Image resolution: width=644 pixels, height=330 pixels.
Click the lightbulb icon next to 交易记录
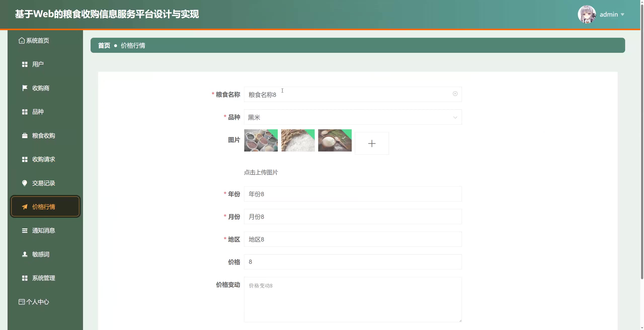tap(25, 183)
